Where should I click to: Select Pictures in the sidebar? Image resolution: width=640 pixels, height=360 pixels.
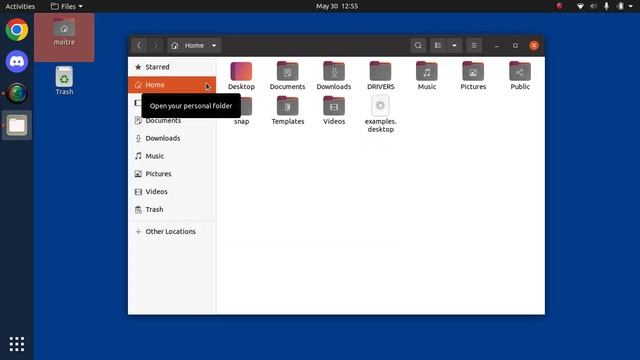[x=172, y=174]
